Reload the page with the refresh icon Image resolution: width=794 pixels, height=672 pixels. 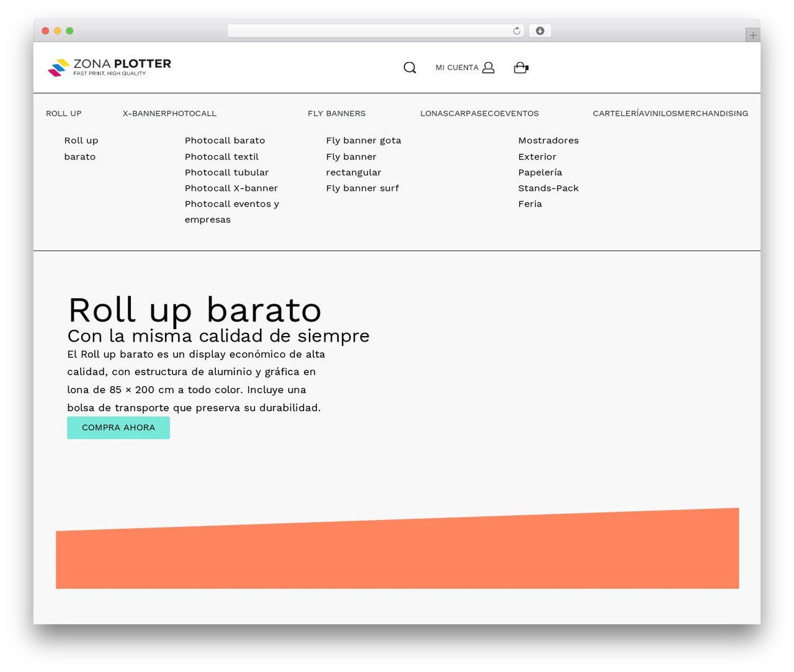point(516,31)
